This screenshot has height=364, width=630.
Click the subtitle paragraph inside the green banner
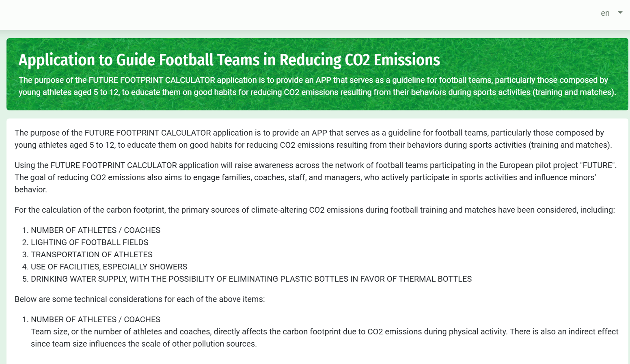(x=317, y=86)
